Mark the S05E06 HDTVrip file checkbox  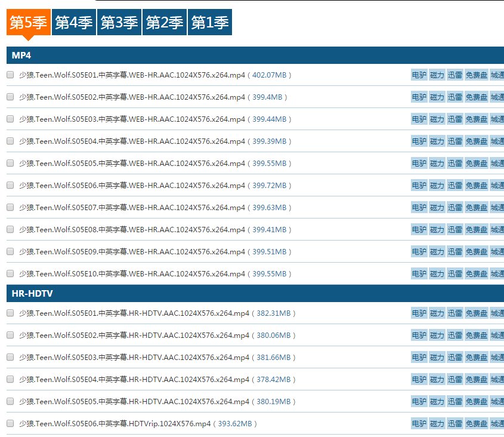[10, 424]
